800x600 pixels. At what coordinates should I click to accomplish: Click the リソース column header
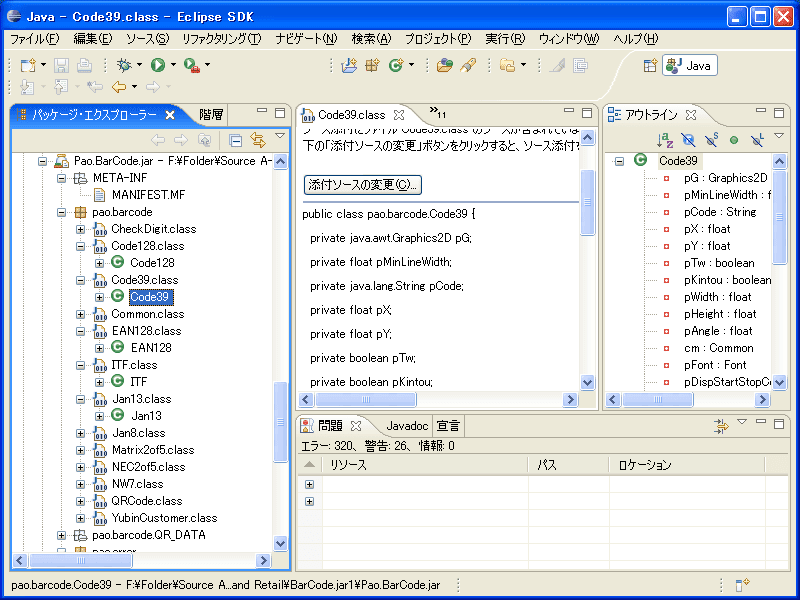pos(425,465)
